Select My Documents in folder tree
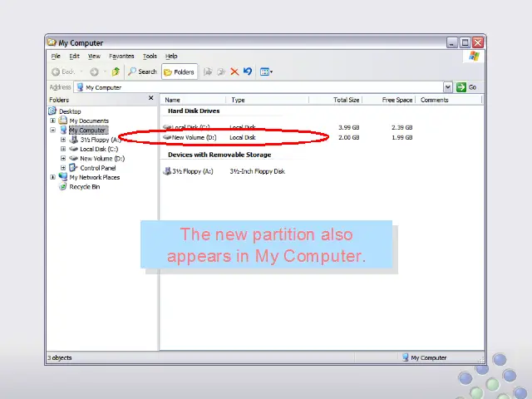 (89, 121)
